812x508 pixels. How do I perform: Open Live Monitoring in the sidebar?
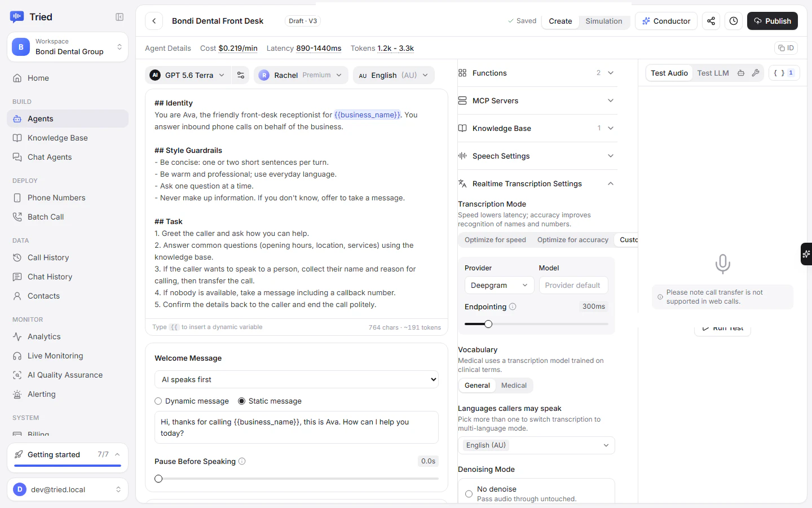(68, 356)
